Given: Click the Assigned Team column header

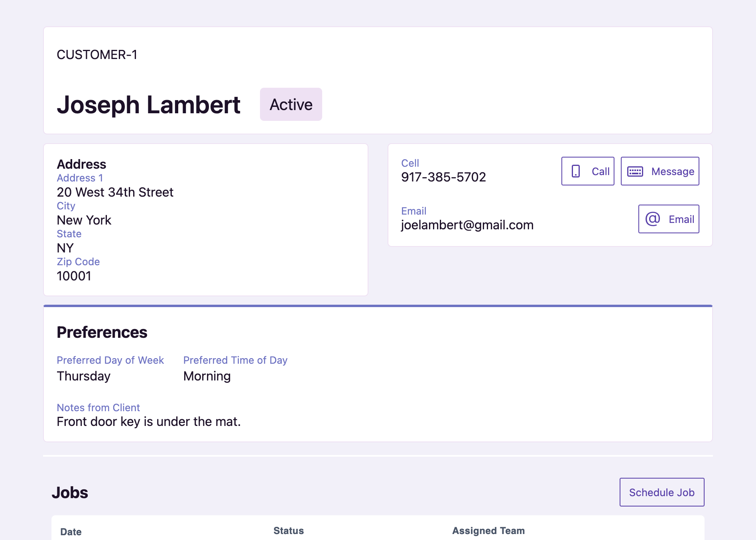Looking at the screenshot, I should [x=488, y=531].
